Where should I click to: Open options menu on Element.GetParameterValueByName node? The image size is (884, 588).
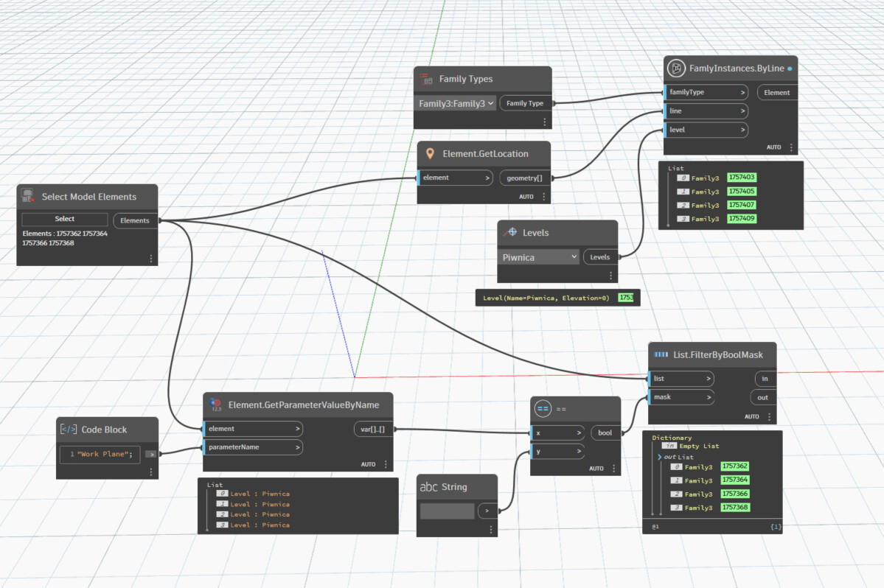pos(386,464)
